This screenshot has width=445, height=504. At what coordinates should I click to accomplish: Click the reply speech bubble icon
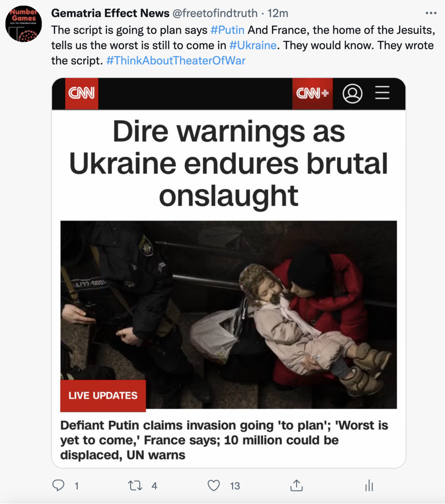(58, 485)
